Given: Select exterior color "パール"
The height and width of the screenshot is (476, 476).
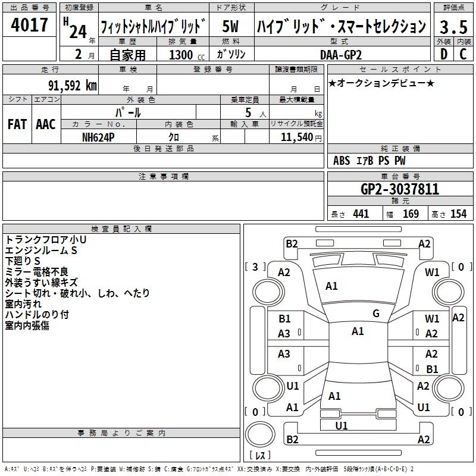Looking at the screenshot, I should [128, 113].
